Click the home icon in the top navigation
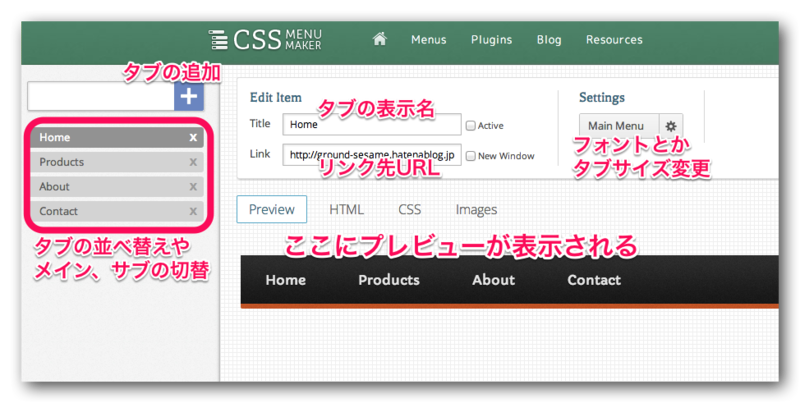The height and width of the screenshot is (403, 800). pos(380,39)
